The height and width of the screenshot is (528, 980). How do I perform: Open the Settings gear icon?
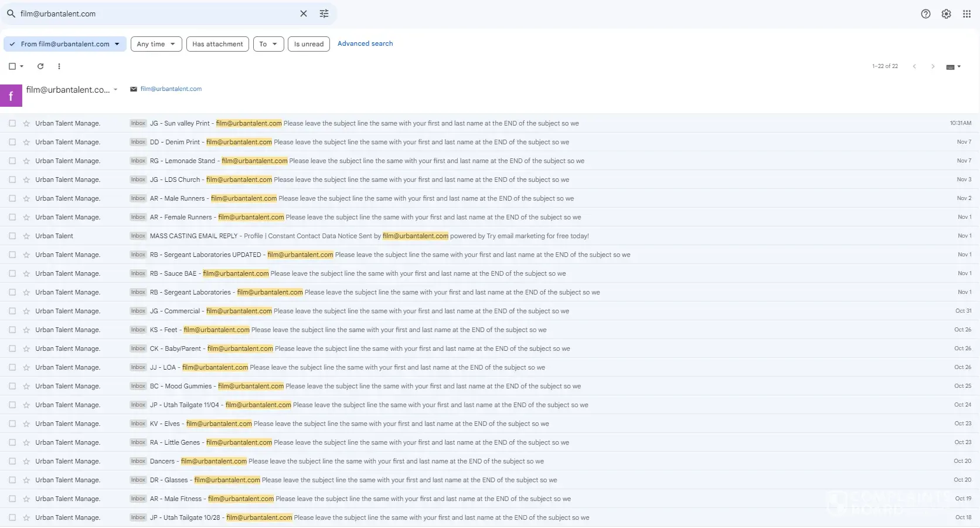946,14
